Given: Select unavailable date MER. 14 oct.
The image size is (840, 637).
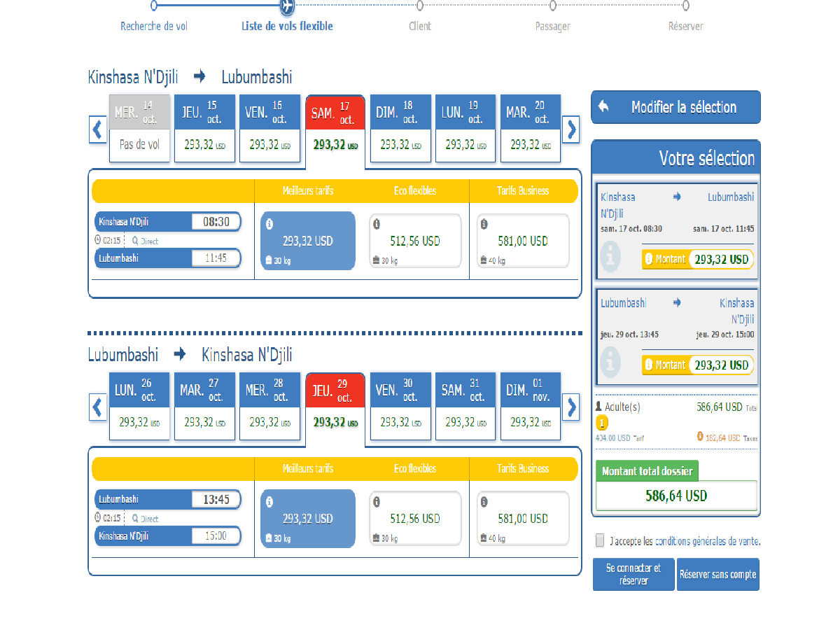Looking at the screenshot, I should [139, 129].
